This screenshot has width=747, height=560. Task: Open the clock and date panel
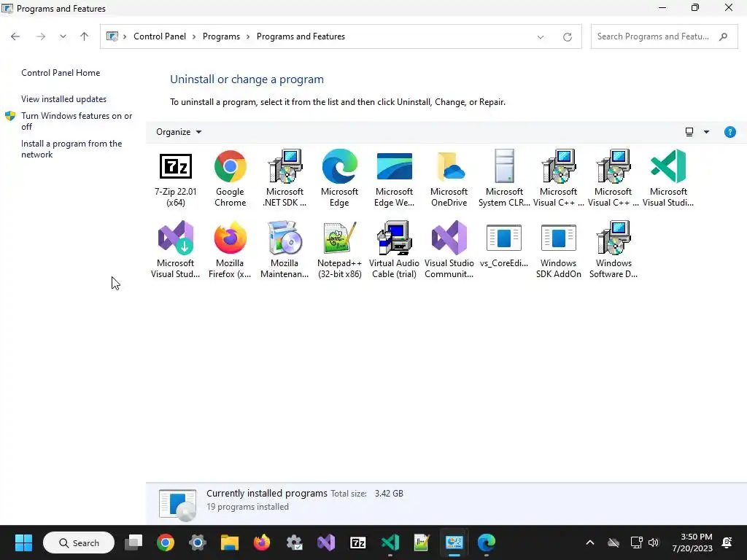pos(692,542)
